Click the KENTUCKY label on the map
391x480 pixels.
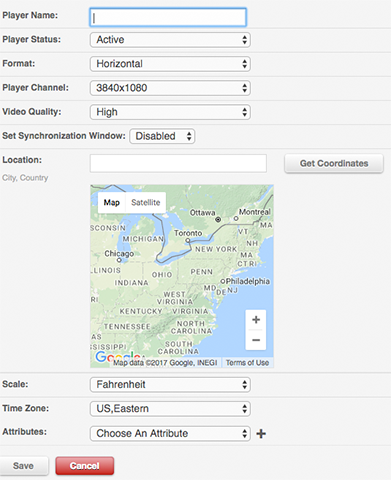click(141, 311)
